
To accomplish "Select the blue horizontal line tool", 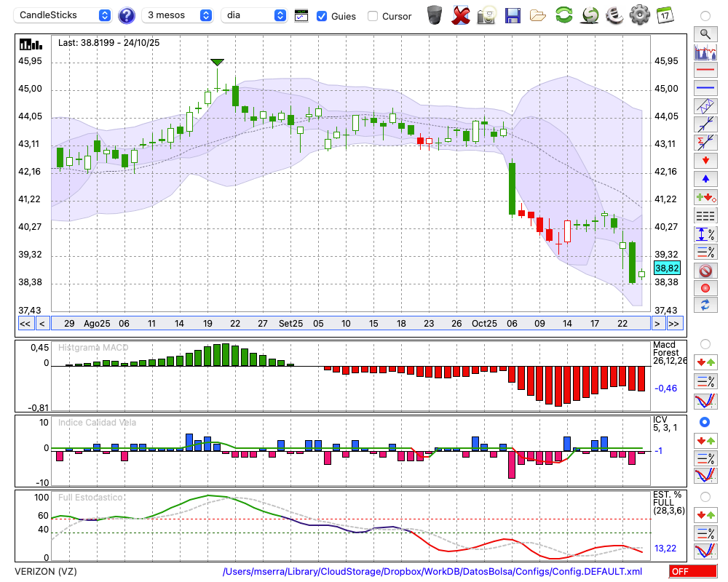I will pos(705,88).
